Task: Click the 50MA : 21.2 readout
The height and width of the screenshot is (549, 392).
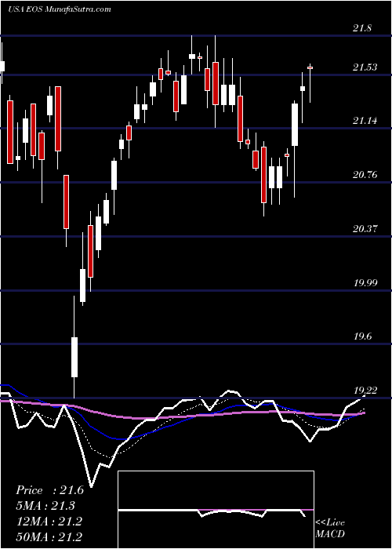Action: coord(49,536)
